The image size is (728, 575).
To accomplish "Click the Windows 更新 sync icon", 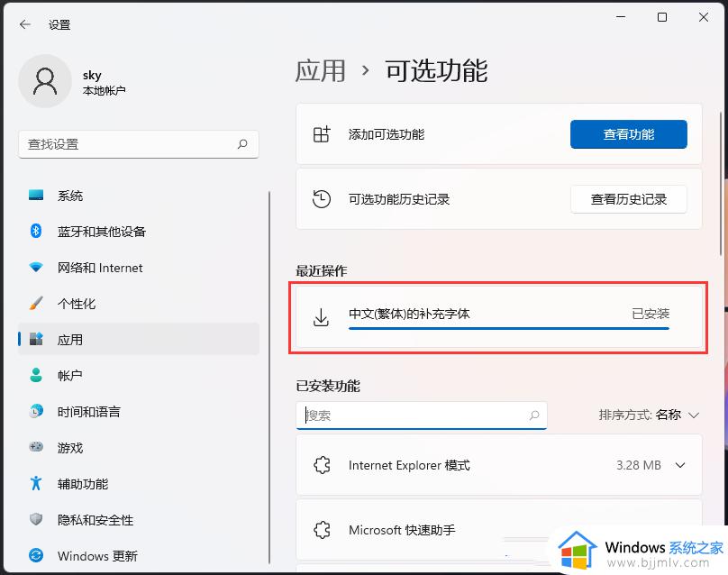I will click(x=36, y=555).
